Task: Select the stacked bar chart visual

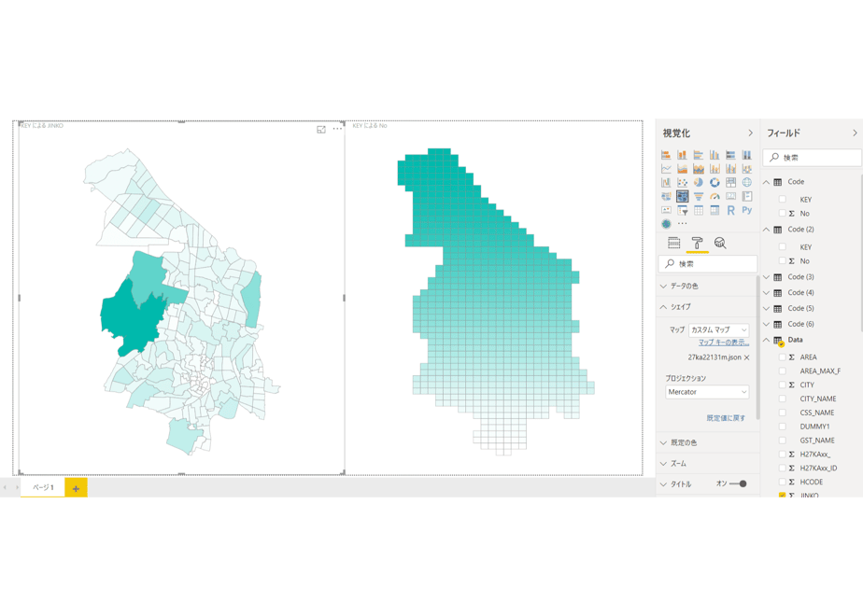Action: coord(666,155)
